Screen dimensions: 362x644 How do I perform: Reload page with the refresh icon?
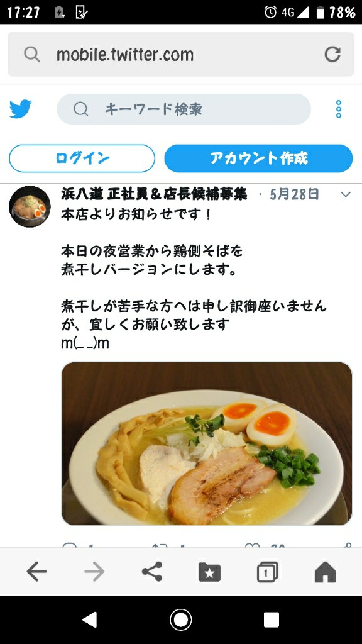point(332,54)
